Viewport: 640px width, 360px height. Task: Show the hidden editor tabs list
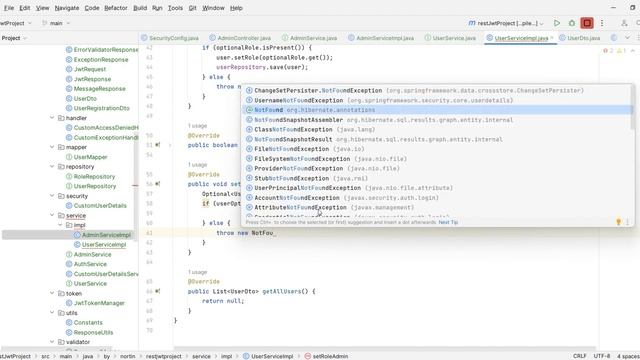627,38
